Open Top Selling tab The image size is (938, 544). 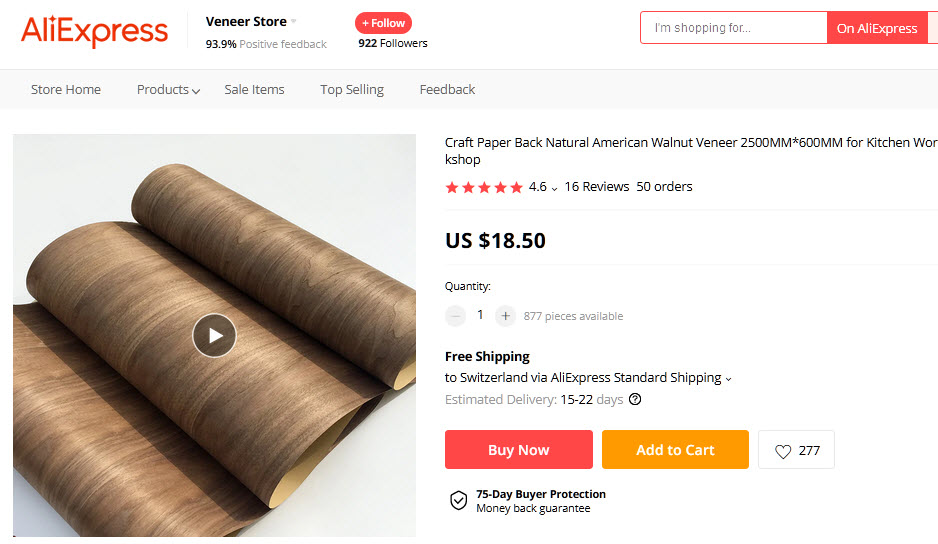(x=352, y=90)
